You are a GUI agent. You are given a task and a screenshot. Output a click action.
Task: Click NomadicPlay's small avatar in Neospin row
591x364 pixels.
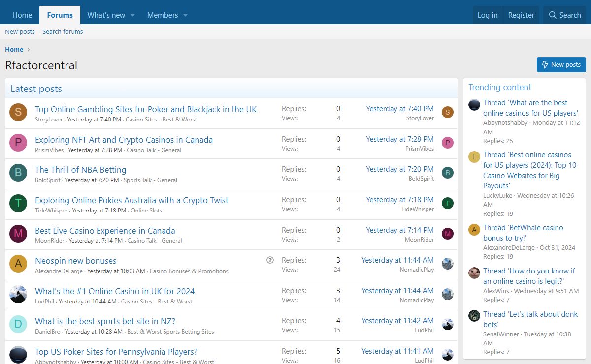(448, 264)
